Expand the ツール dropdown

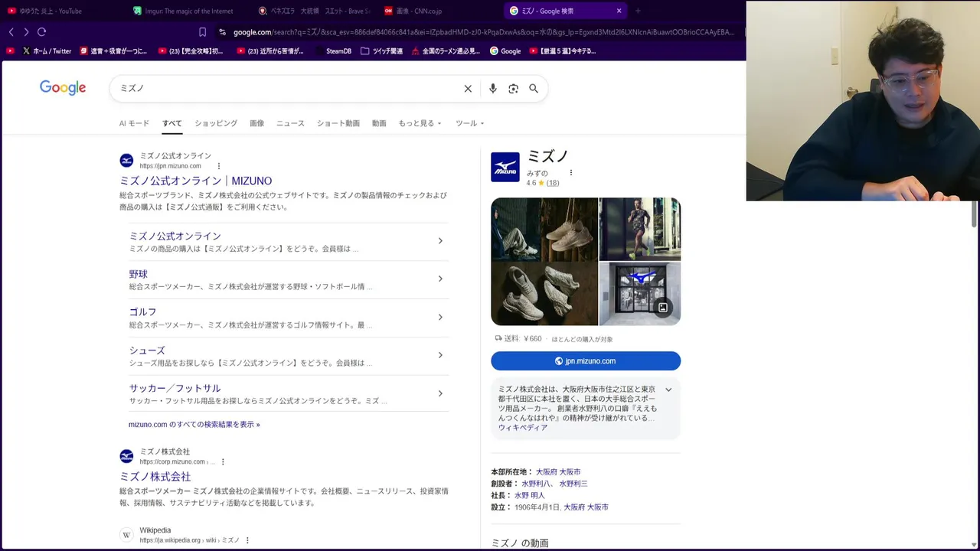pyautogui.click(x=469, y=123)
